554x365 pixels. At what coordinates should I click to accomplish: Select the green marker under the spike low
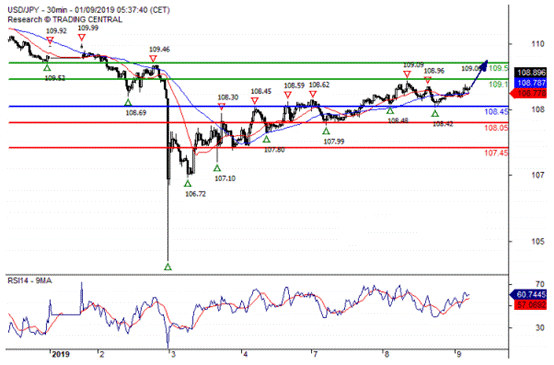[168, 267]
